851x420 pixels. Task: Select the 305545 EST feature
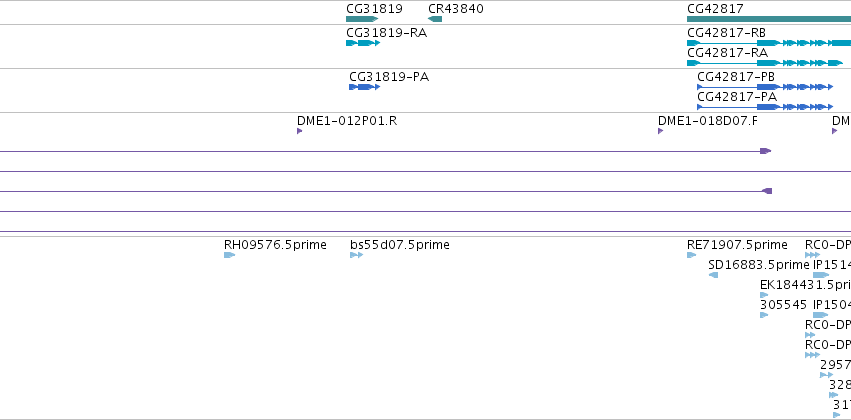coord(764,315)
